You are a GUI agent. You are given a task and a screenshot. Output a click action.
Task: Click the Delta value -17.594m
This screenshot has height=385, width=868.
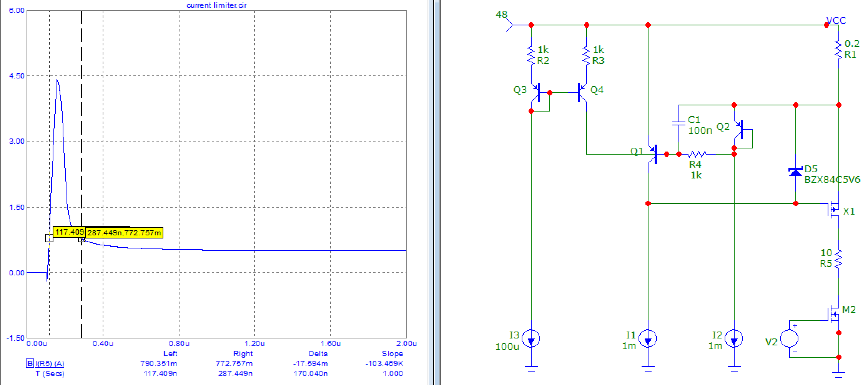(311, 363)
